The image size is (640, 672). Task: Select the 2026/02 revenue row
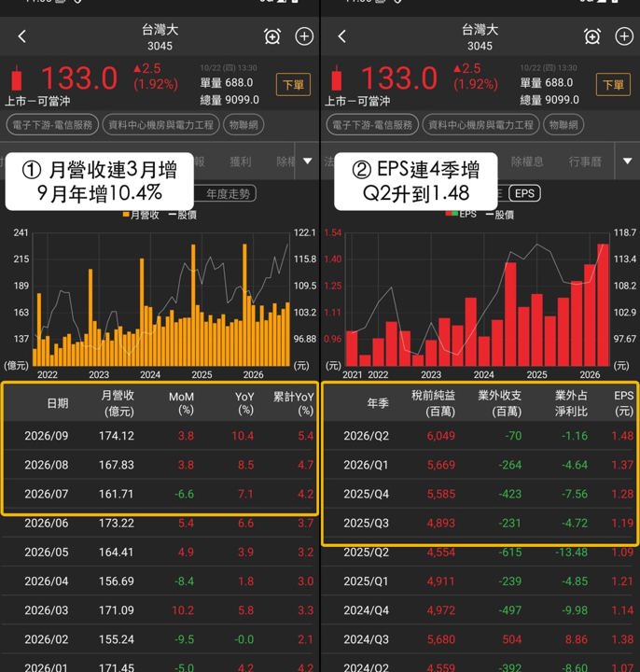(x=160, y=639)
